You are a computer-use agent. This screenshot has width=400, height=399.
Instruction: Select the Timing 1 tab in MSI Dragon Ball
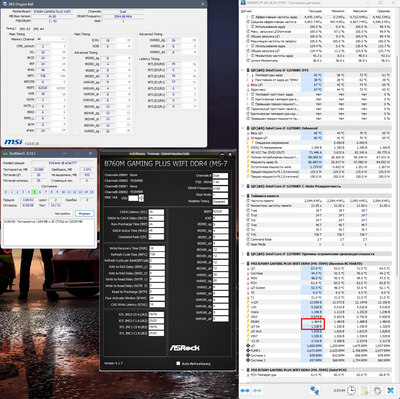[x=11, y=29]
